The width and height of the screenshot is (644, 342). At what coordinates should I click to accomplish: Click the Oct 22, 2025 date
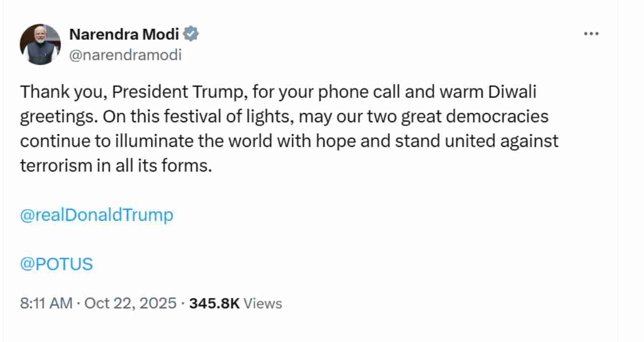pos(130,303)
